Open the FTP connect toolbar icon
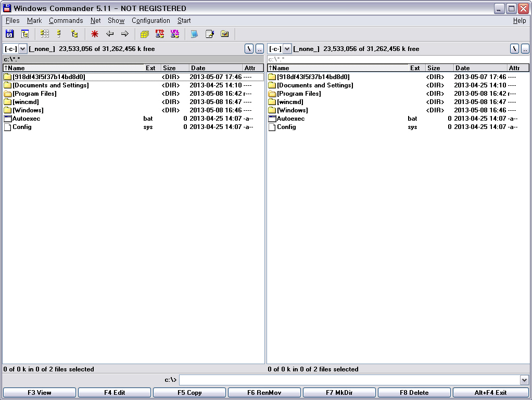532x400 pixels. pos(160,34)
